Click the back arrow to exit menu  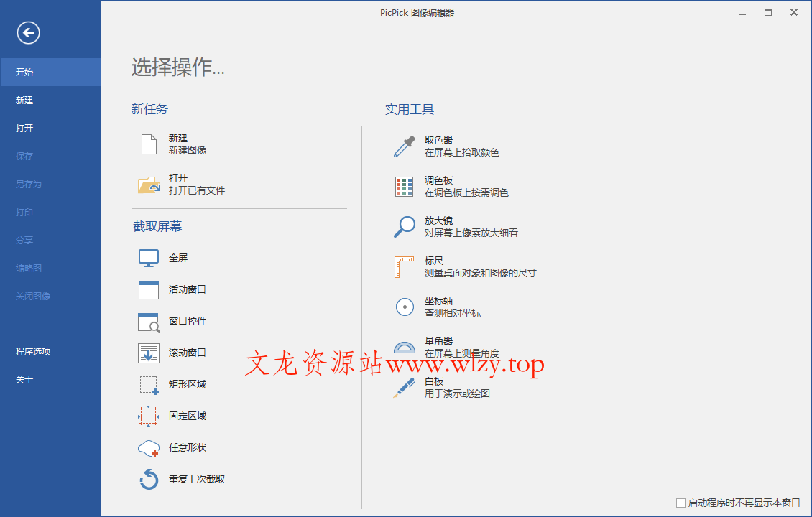[28, 33]
